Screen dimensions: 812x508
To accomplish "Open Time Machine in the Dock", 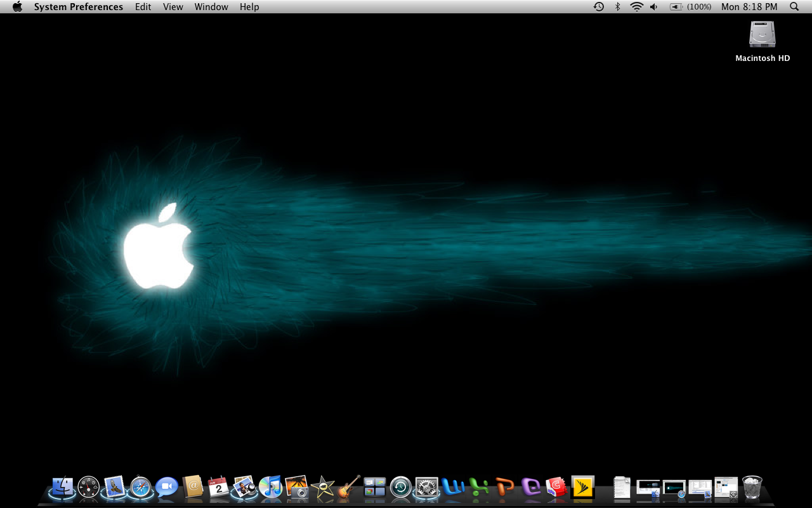I will point(400,487).
